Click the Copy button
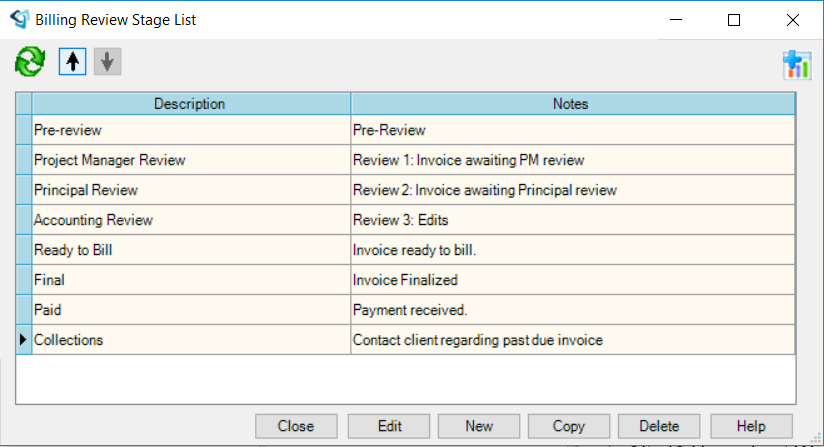Screen dimensions: 824x447 point(569,426)
